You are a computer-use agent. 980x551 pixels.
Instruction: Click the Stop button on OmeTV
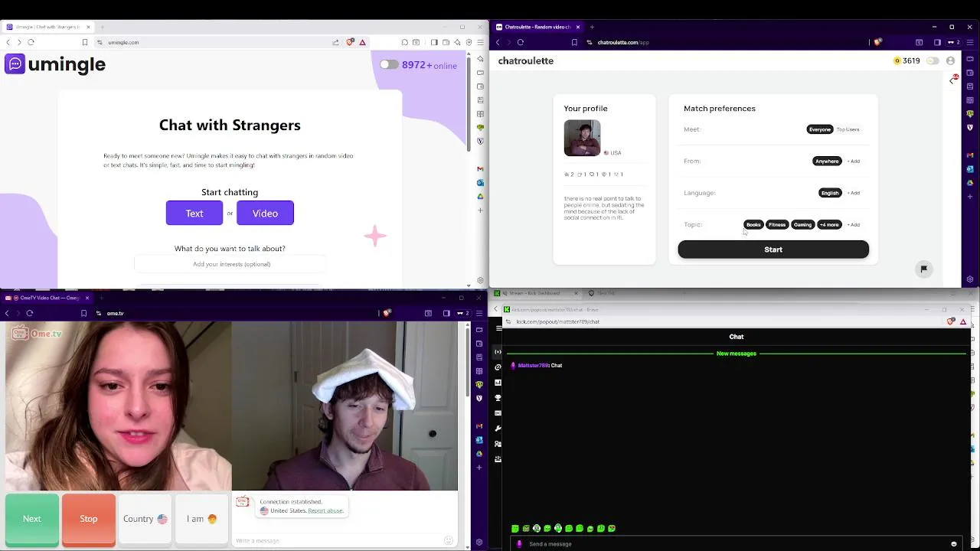click(x=89, y=520)
